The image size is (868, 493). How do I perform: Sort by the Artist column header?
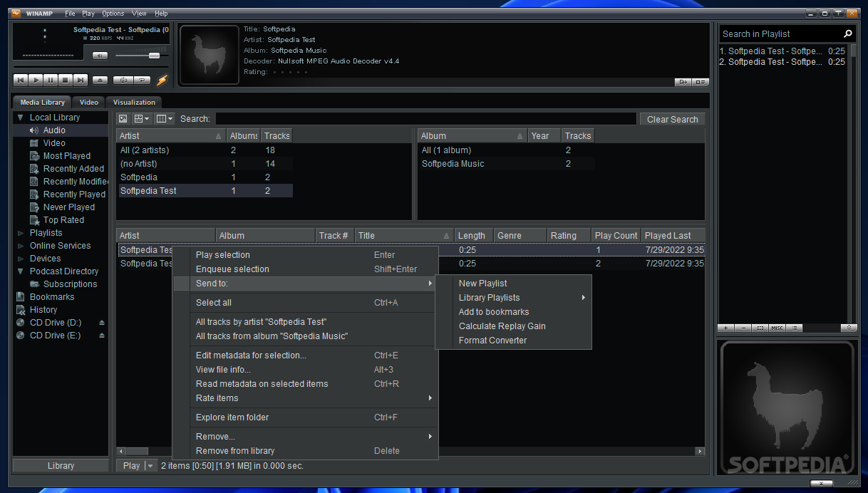pyautogui.click(x=171, y=135)
